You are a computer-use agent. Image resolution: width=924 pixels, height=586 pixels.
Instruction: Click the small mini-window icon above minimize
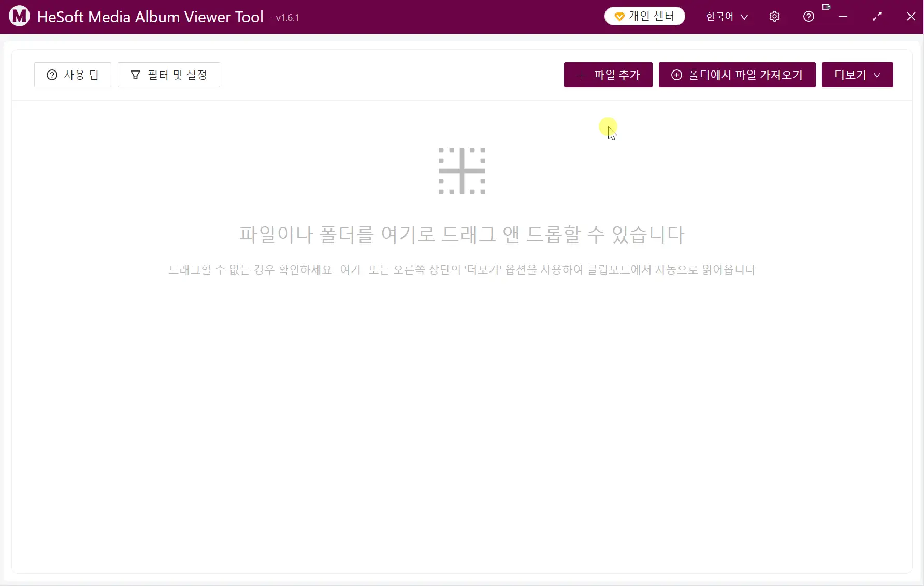[826, 7]
